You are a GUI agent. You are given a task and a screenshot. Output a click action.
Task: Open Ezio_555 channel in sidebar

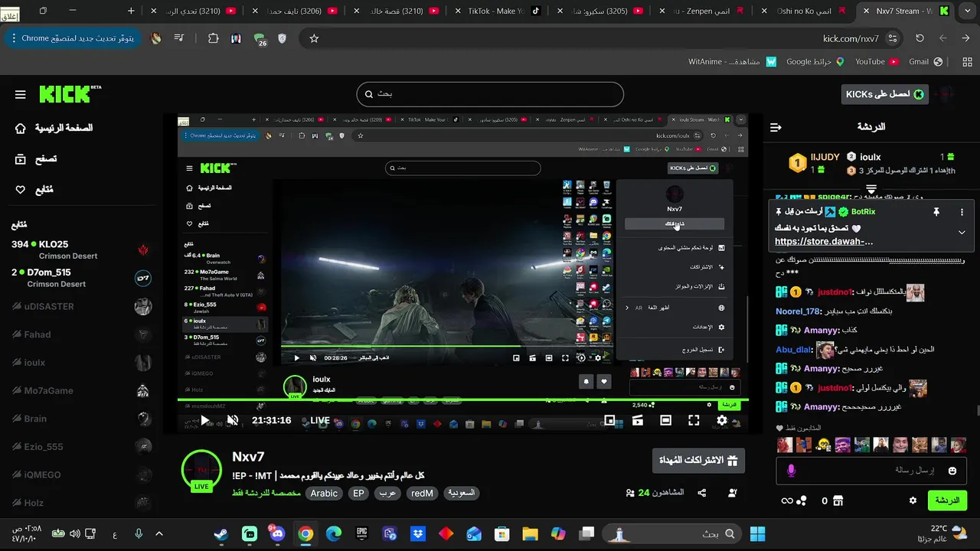80,446
